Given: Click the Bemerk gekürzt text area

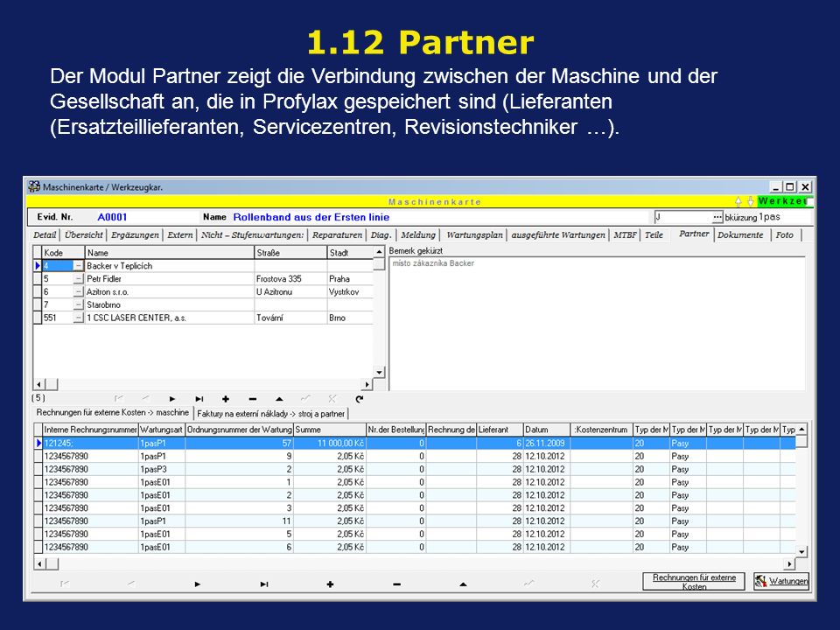Looking at the screenshot, I should [598, 324].
